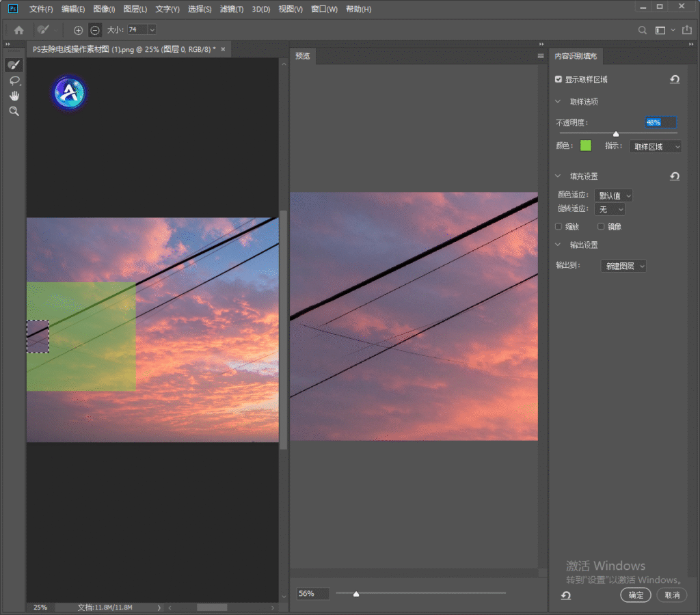
Task: Click the 56% preview zoom field
Action: click(x=313, y=594)
